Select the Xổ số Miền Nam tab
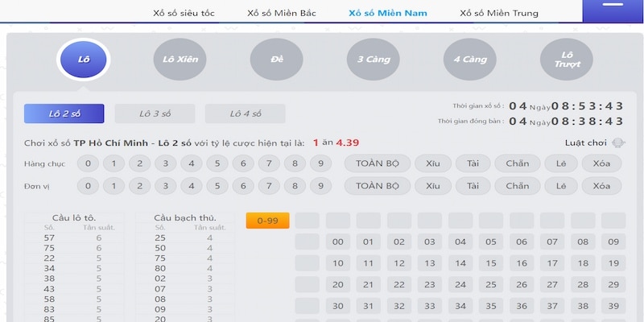This screenshot has width=644, height=322. click(388, 13)
